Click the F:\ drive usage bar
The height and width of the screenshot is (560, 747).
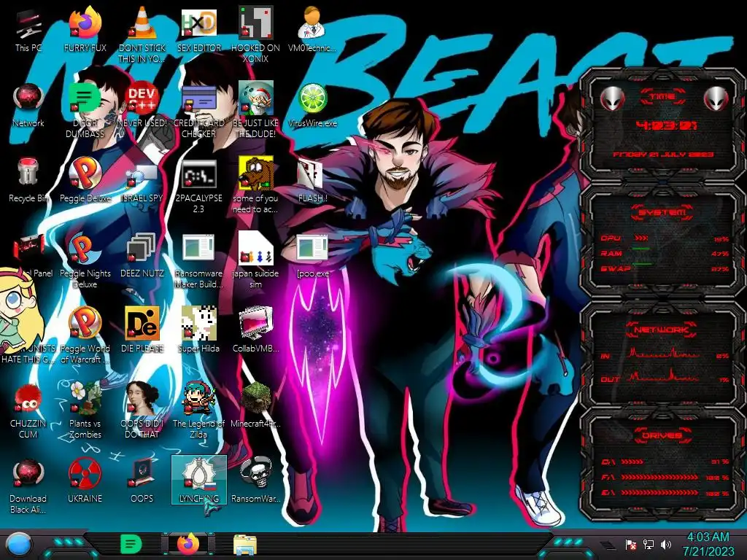point(665,477)
